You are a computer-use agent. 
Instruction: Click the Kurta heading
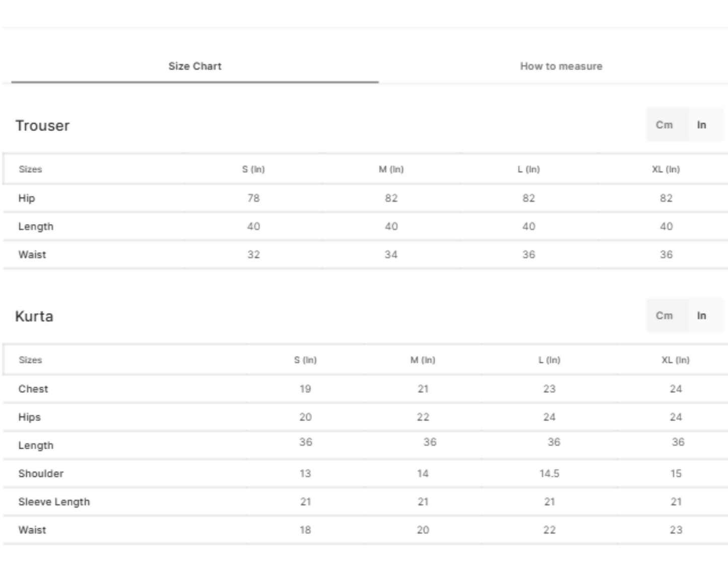34,316
